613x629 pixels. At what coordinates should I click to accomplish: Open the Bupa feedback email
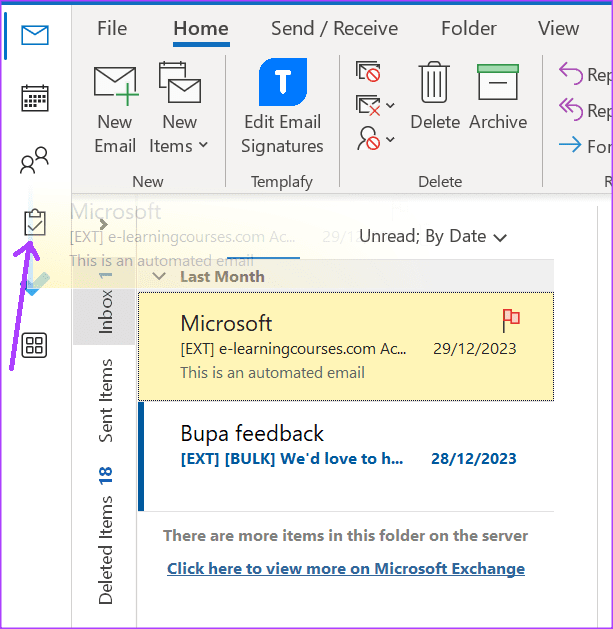(x=346, y=457)
